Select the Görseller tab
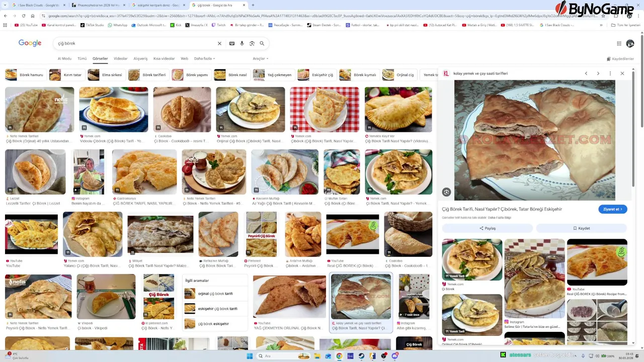Screen dimensions: 644x362 (x=100, y=59)
